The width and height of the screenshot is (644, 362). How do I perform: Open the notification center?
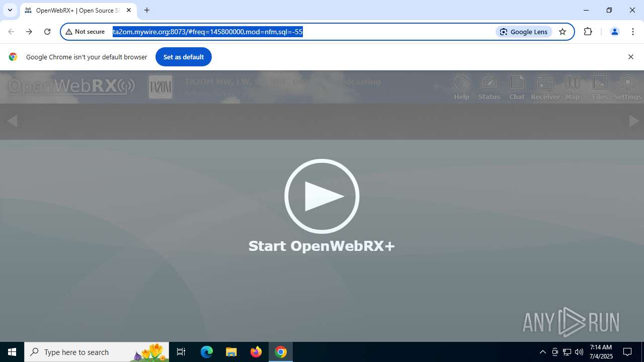pyautogui.click(x=627, y=352)
